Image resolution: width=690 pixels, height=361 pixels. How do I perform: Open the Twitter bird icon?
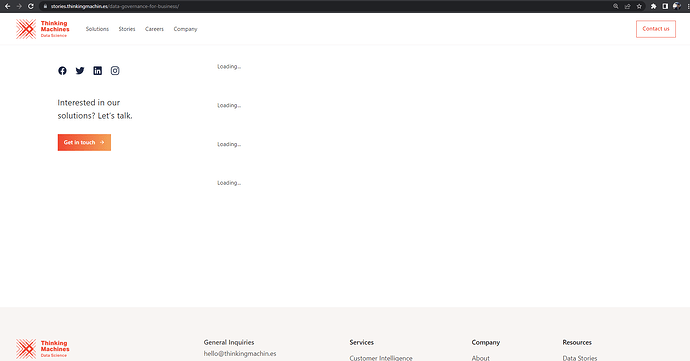80,71
